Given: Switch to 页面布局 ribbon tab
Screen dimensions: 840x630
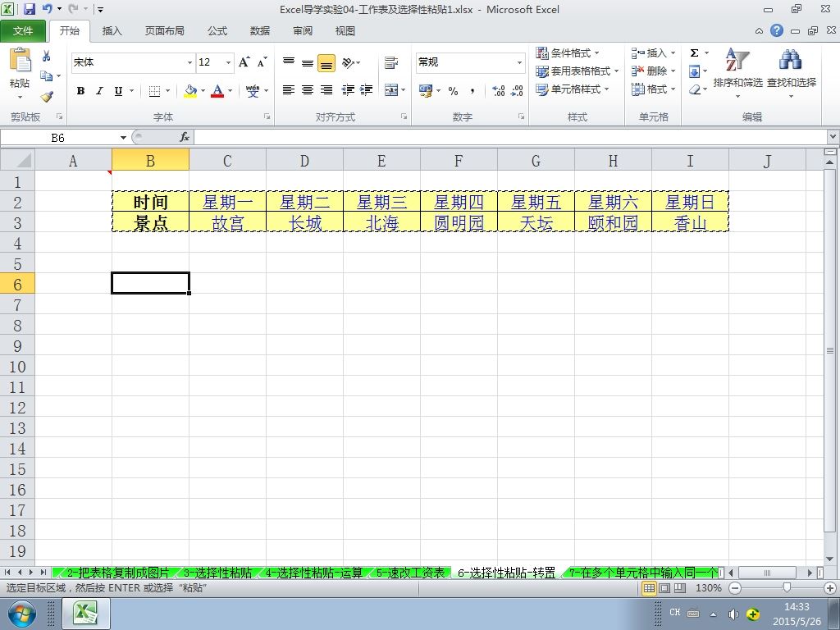Looking at the screenshot, I should pos(164,31).
